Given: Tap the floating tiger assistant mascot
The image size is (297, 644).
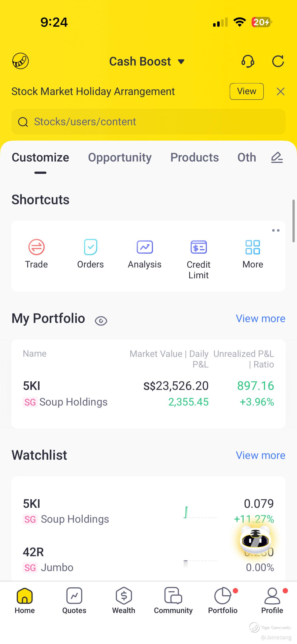Looking at the screenshot, I should point(255,540).
